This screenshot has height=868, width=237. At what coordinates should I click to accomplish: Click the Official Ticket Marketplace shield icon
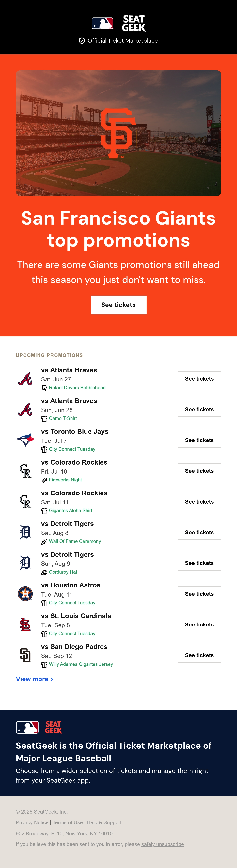tap(82, 41)
